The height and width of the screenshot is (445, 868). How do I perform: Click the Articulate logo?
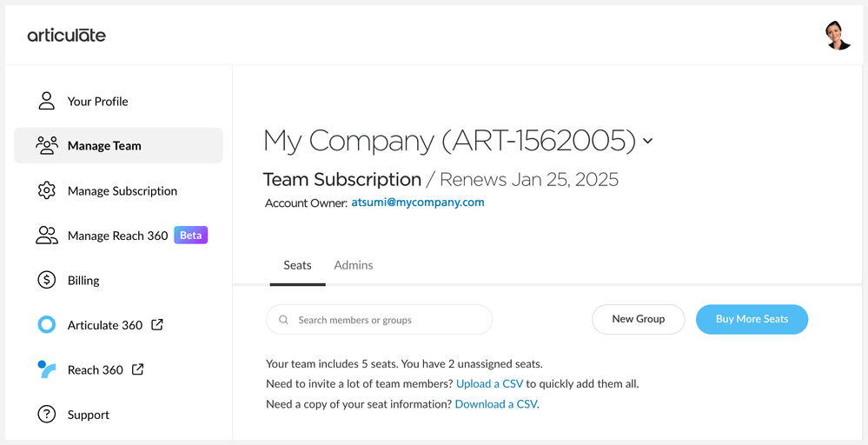[x=66, y=36]
